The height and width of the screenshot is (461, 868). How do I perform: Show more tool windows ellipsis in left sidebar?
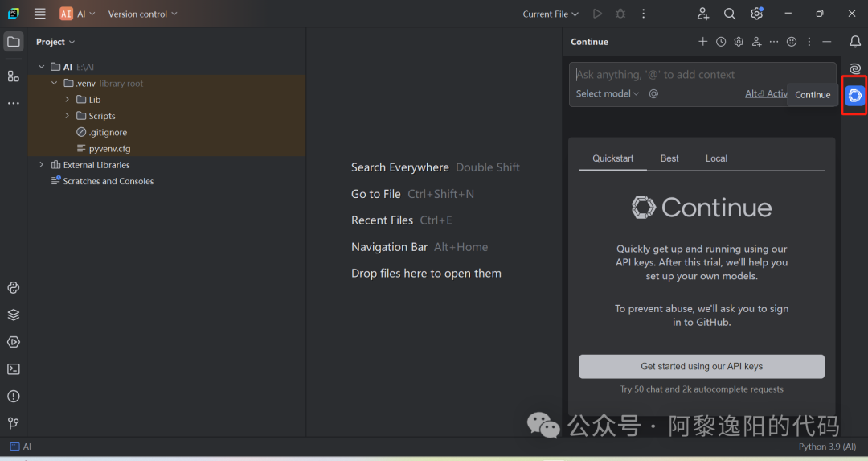click(14, 103)
